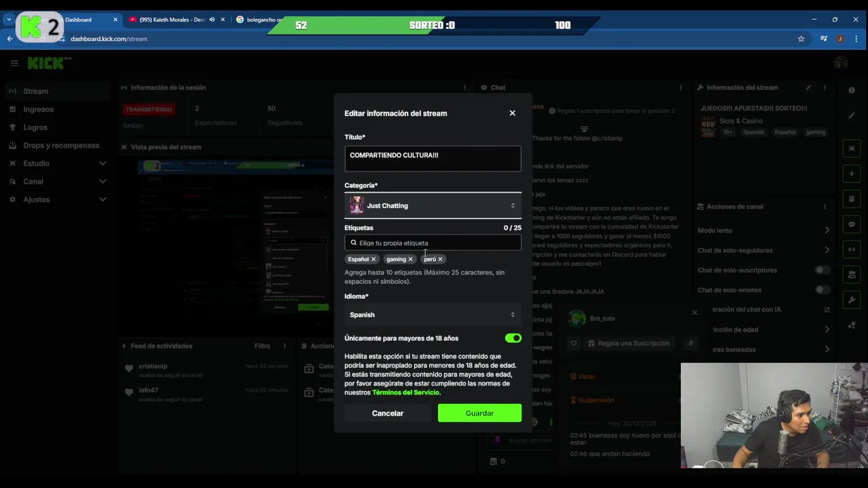Open the age restriction row chevron
Viewport: 868px width, 488px height.
[x=827, y=329]
